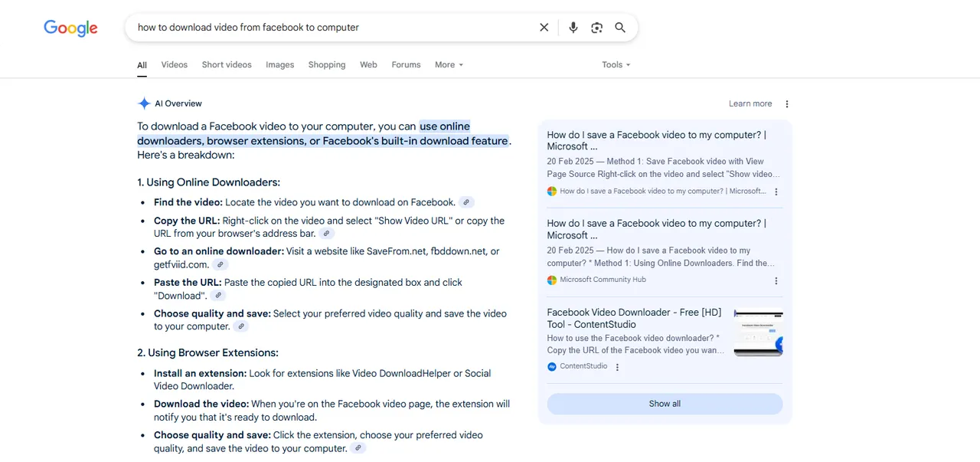Open source link after 'Copy the URL' step

tap(327, 234)
